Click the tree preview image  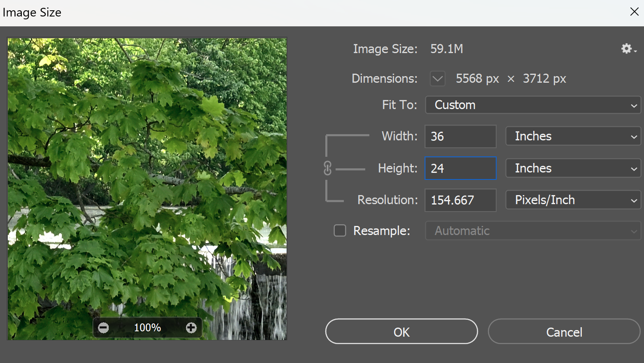(147, 189)
